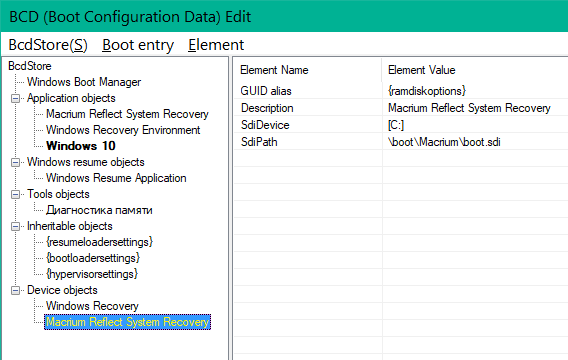Collapse the Device objects node
Screen dimensions: 568x360
click(x=15, y=290)
